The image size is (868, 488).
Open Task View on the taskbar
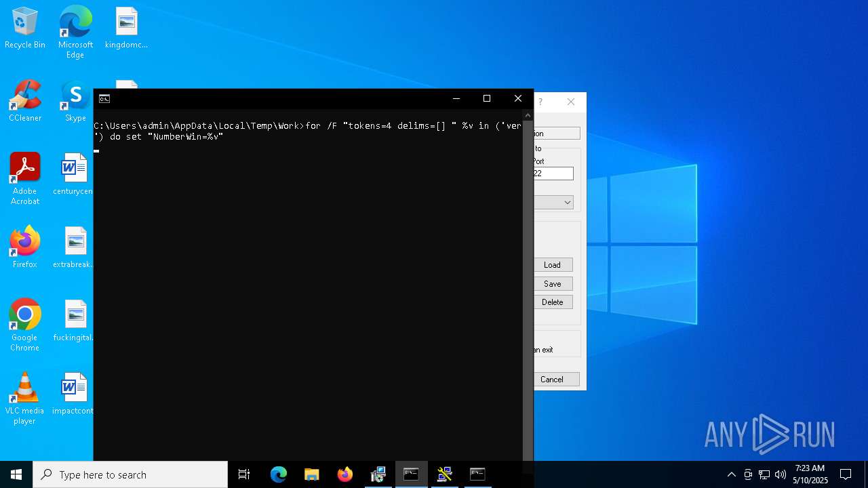tap(244, 474)
